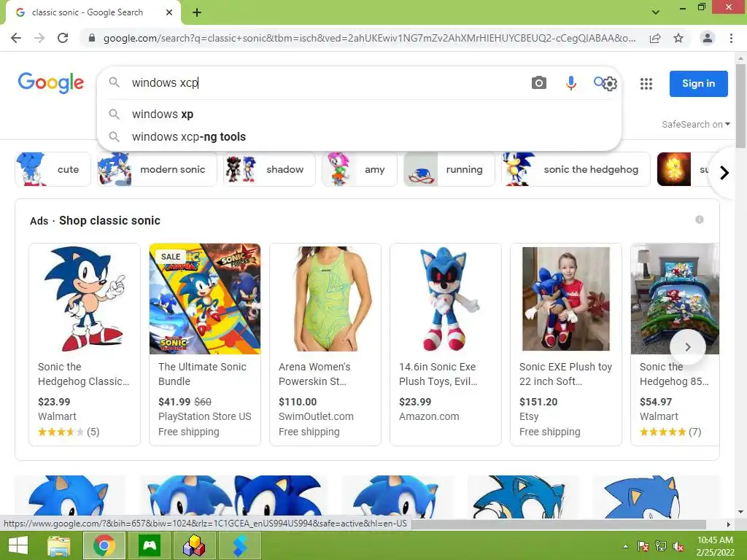Open the ads info icon

pos(700,219)
